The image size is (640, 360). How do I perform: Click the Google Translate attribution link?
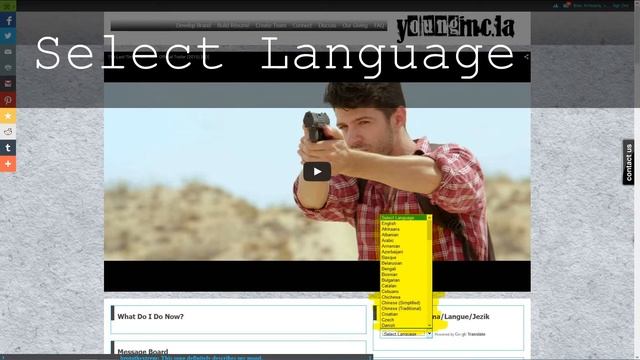470,334
